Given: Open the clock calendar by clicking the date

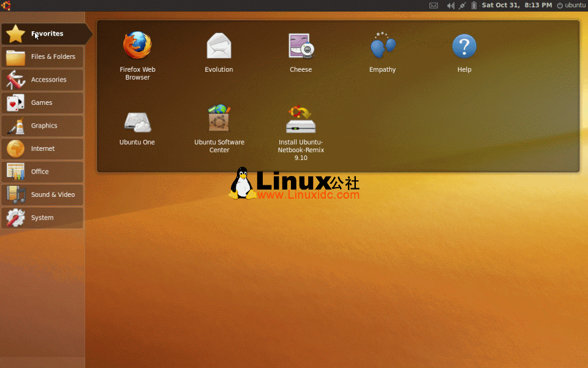Looking at the screenshot, I should (518, 6).
